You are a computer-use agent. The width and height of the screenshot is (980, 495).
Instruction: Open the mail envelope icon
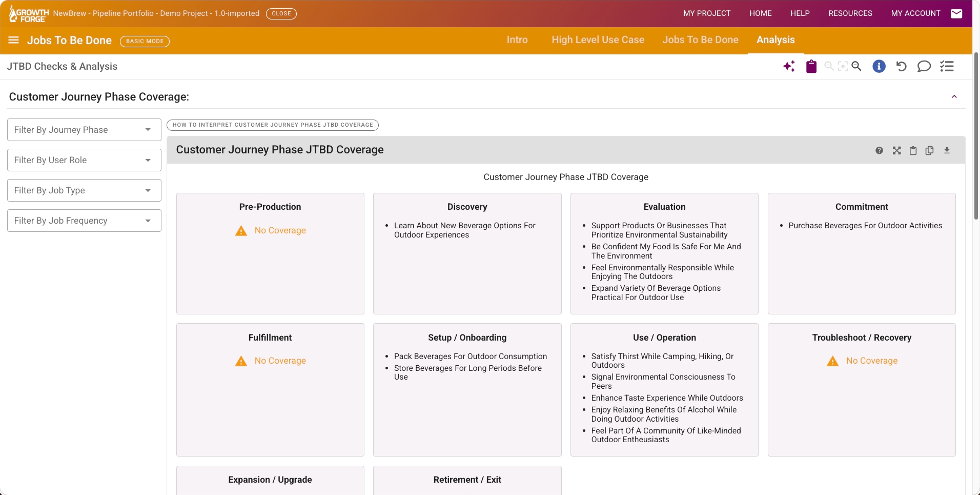tap(956, 13)
